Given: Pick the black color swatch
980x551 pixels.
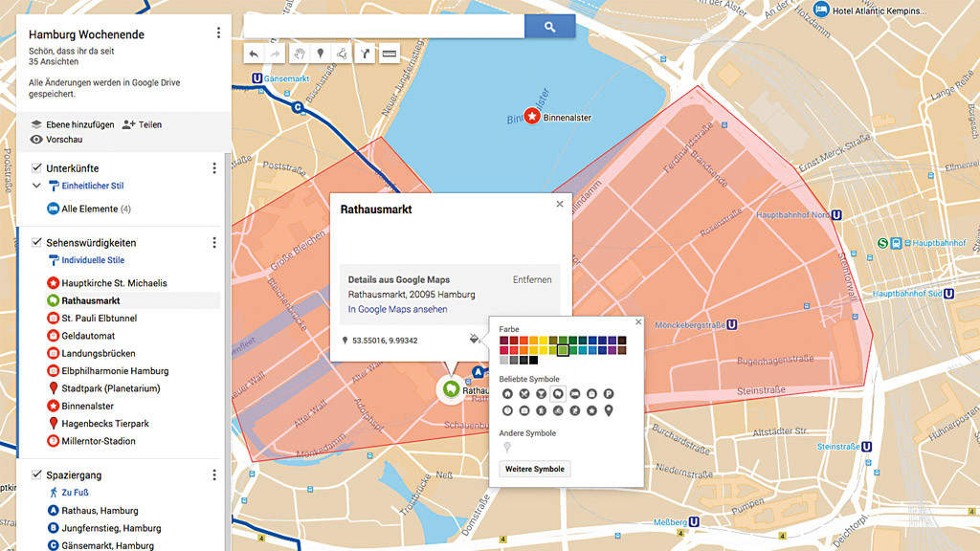Looking at the screenshot, I should pyautogui.click(x=534, y=360).
